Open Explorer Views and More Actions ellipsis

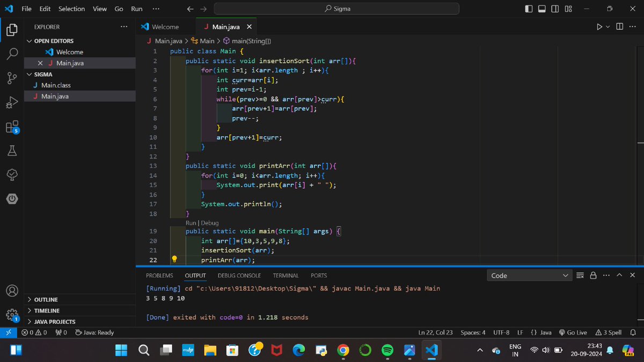click(x=124, y=27)
